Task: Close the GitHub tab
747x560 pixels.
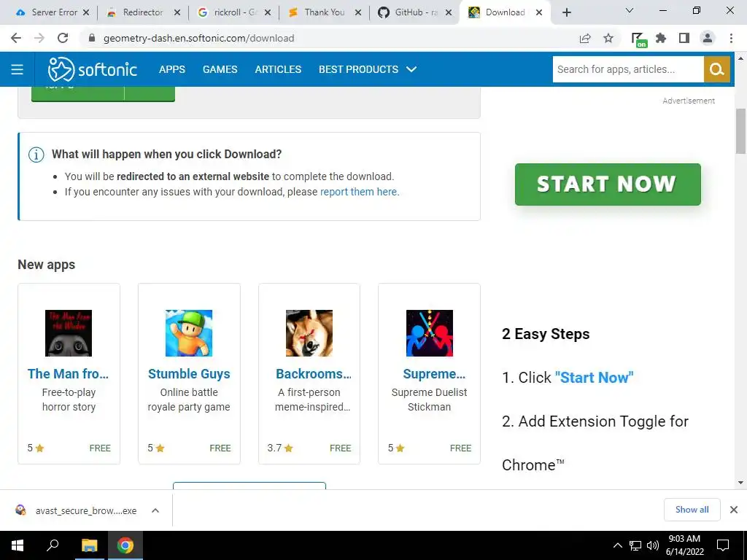Action: tap(449, 12)
